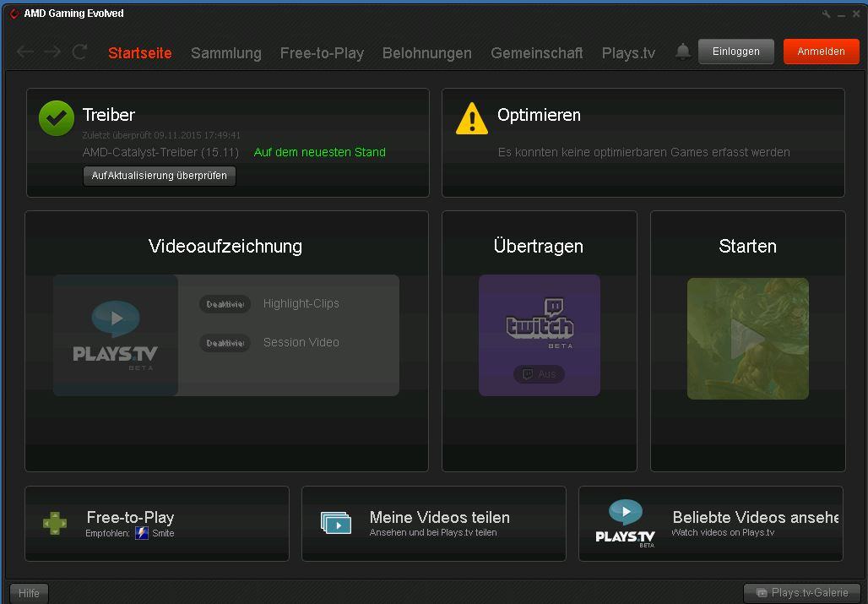The image size is (868, 604).
Task: Click the green checkmark driver status icon
Action: [x=57, y=118]
